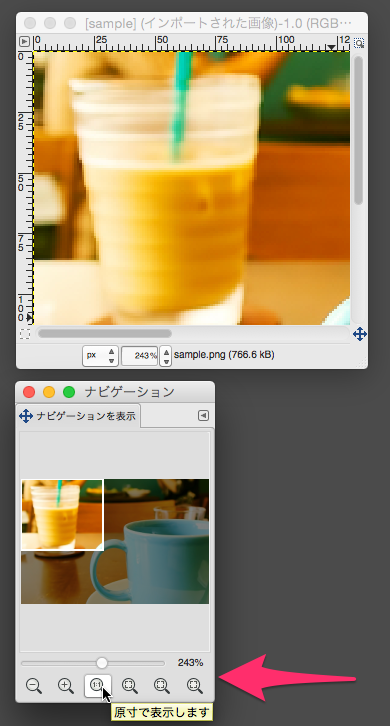390x726 pixels.
Task: Toggle zoom-on-resize at the ruler corner
Action: point(359,43)
